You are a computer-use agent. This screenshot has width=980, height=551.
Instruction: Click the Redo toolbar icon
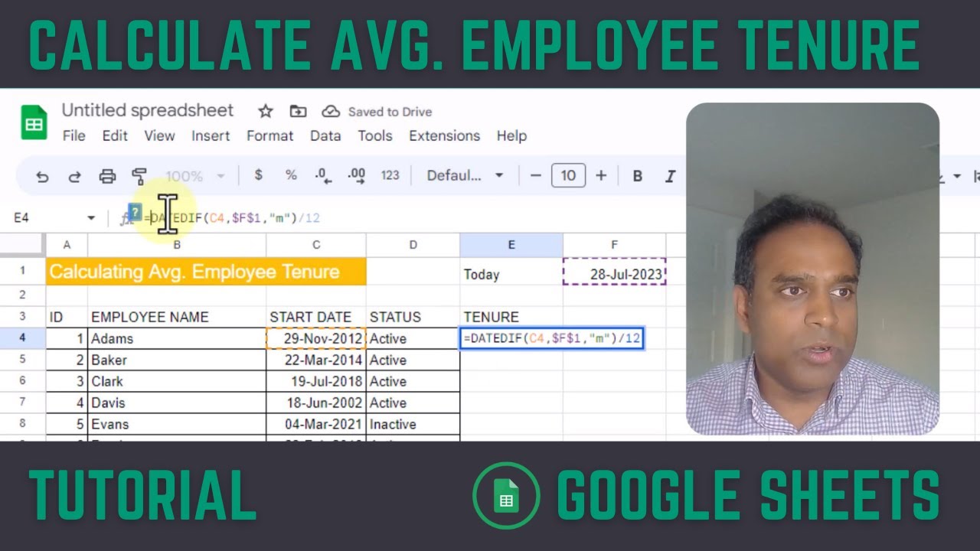click(x=74, y=176)
